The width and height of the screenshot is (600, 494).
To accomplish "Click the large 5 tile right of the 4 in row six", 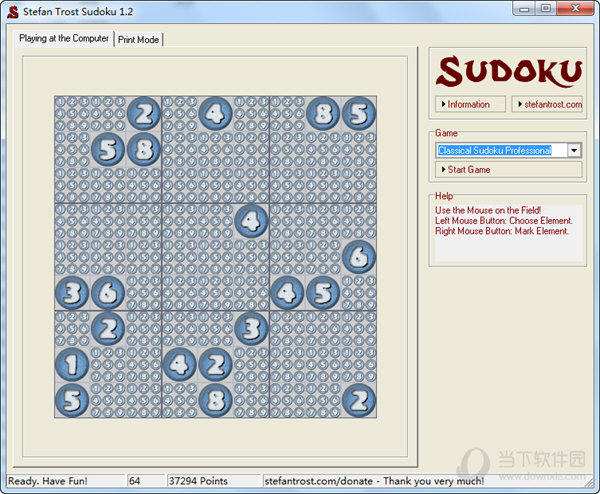I will [323, 293].
